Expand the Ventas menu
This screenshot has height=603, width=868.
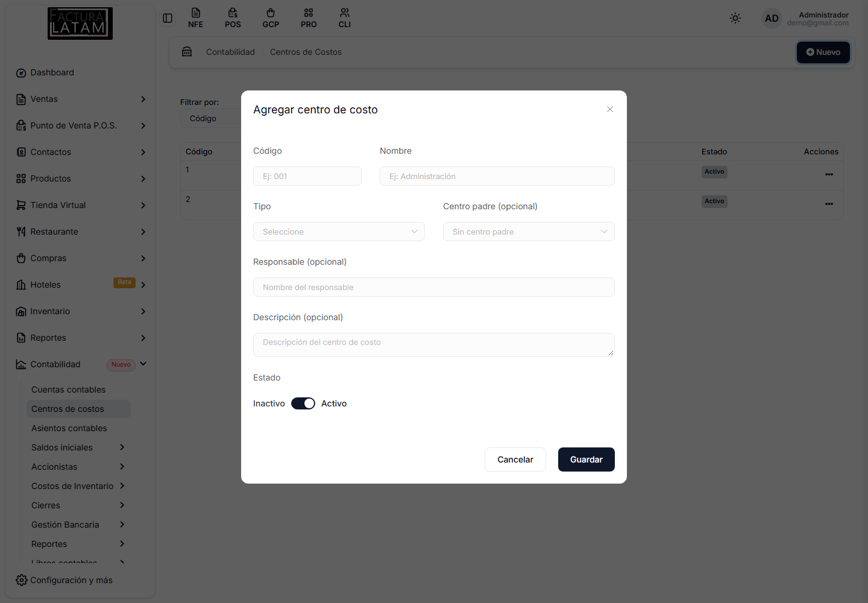pos(143,99)
